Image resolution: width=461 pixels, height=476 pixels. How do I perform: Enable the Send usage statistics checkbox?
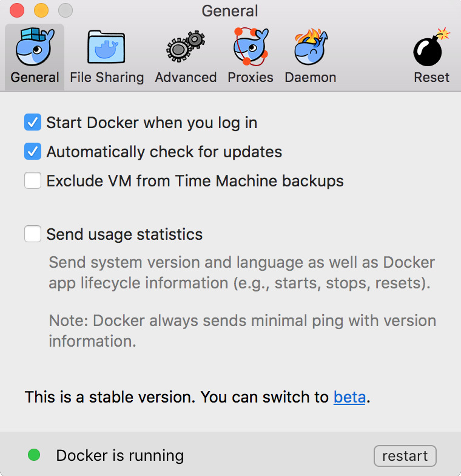coord(33,234)
